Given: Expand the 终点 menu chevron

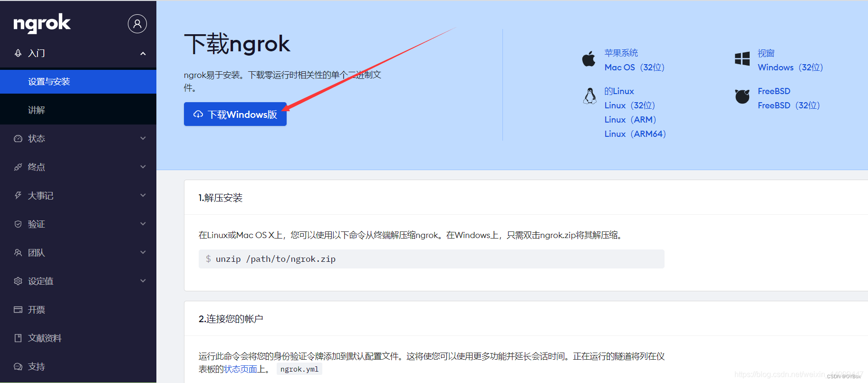Looking at the screenshot, I should 143,167.
